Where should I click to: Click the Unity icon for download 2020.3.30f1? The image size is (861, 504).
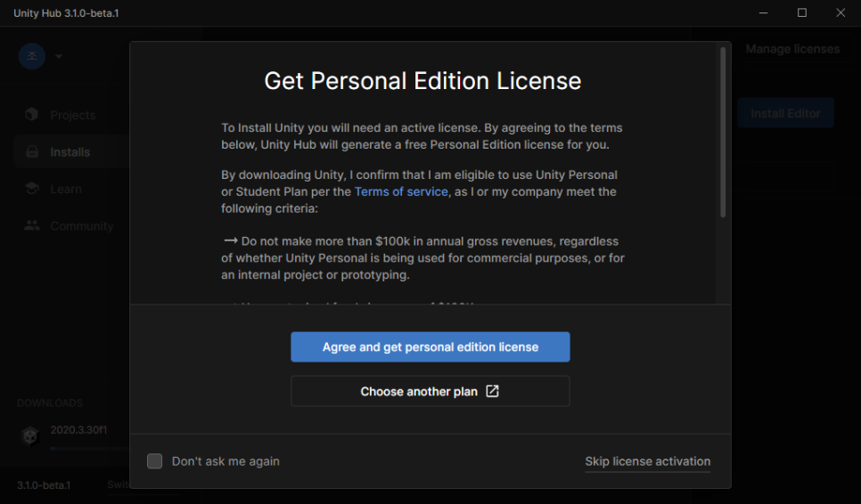tap(29, 436)
